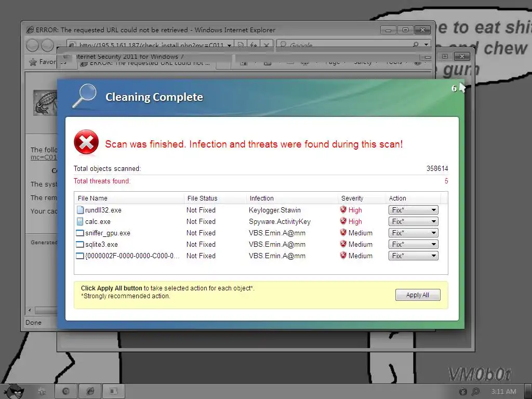Click the File Status column header

(x=215, y=198)
